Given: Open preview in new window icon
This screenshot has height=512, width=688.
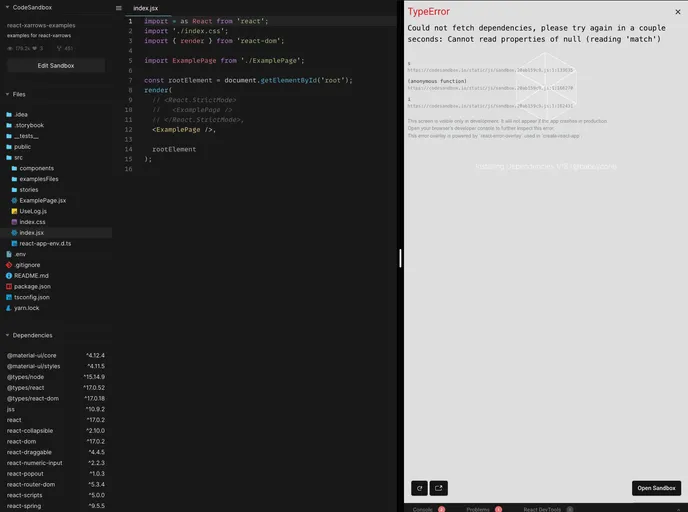Looking at the screenshot, I should [x=438, y=488].
